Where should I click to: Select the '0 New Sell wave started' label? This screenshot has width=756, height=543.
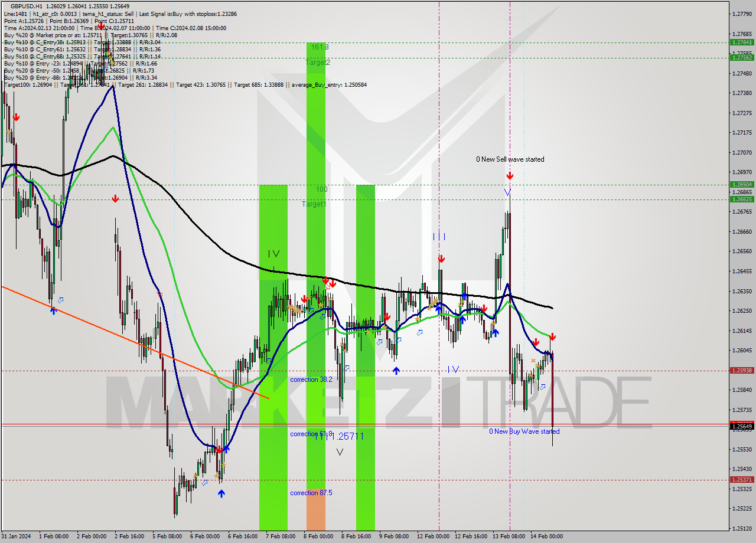510,159
